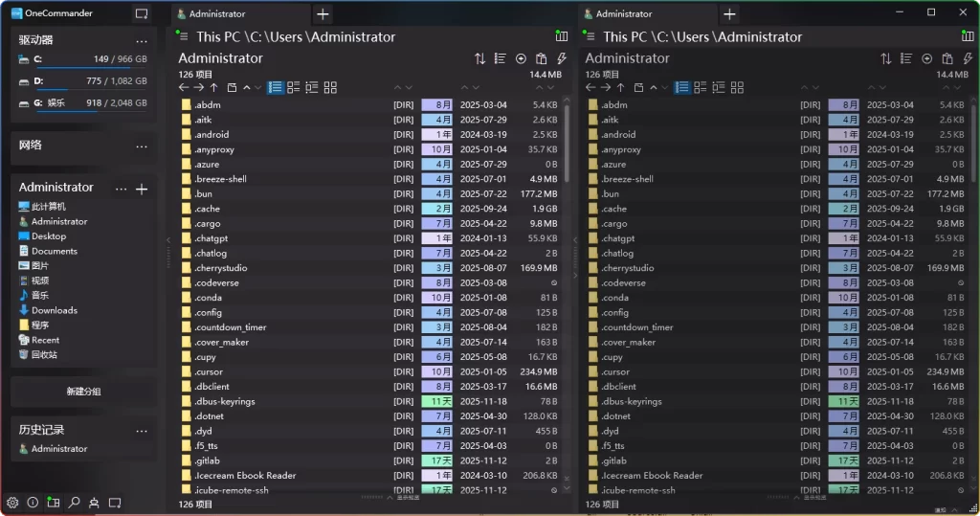Add new tab in left pane
This screenshot has width=980, height=516.
[x=323, y=13]
